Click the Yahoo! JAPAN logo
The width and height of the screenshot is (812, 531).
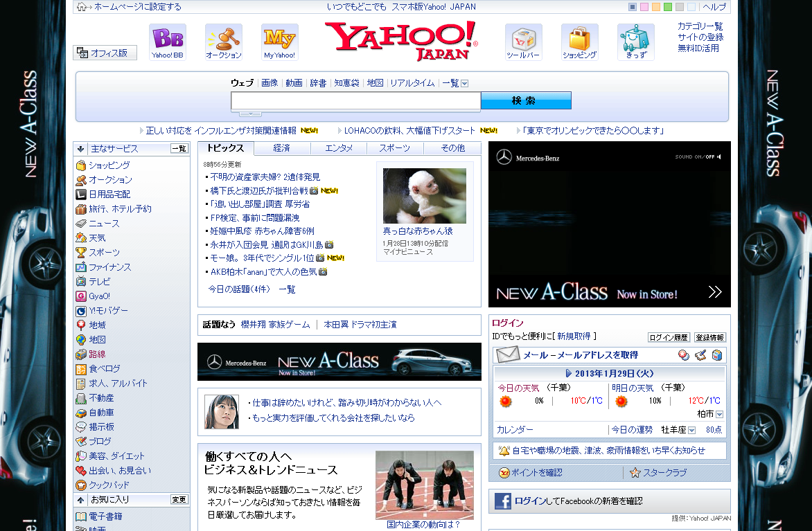tap(401, 40)
